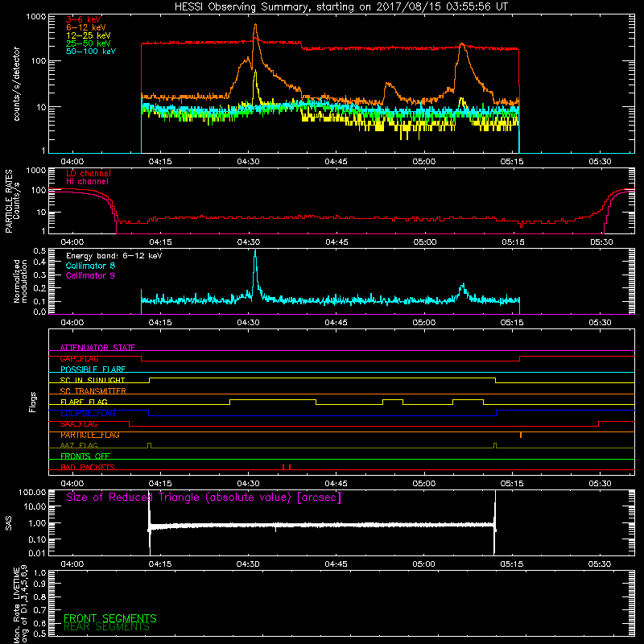644x644 pixels.
Task: Click the counts/s/detector axis label
Action: point(16,84)
